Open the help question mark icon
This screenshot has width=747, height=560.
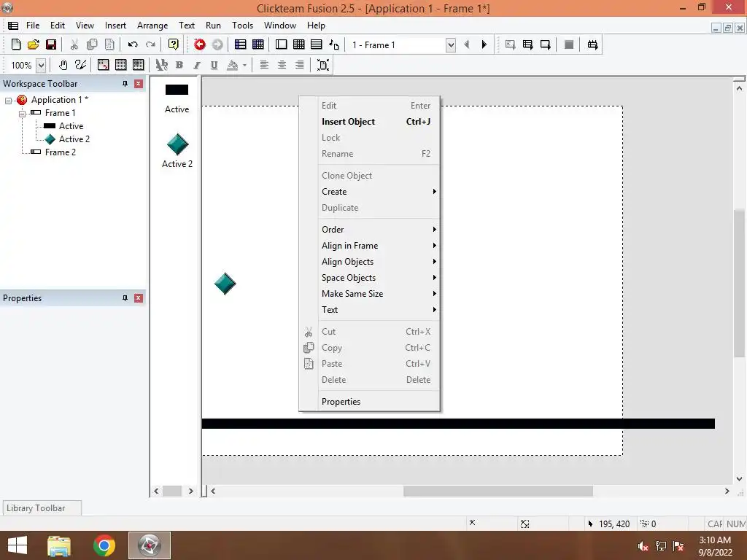(174, 44)
